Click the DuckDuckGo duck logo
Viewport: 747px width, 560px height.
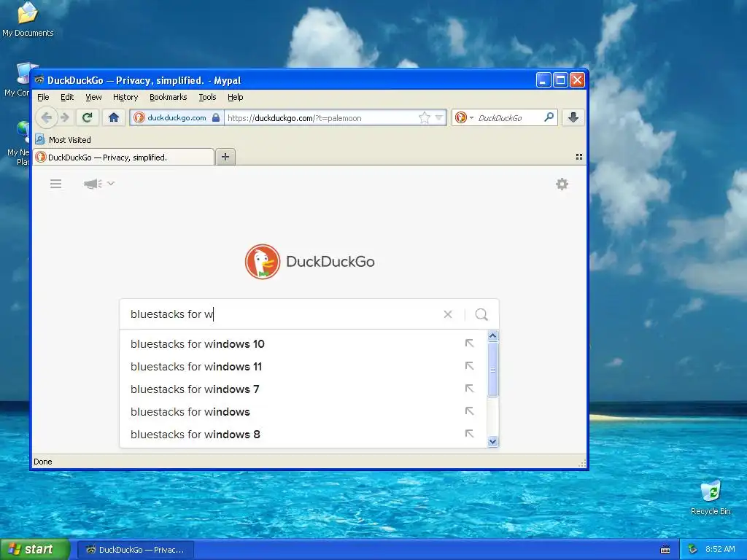pos(263,262)
